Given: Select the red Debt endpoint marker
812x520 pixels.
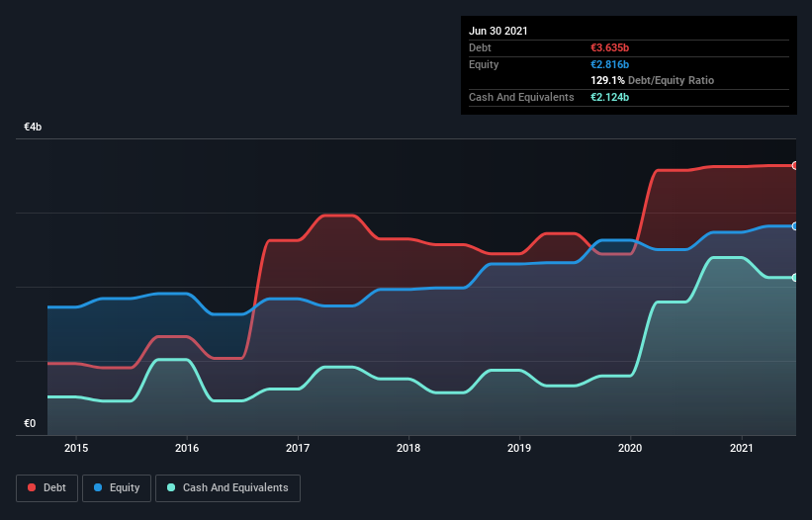Looking at the screenshot, I should point(795,165).
